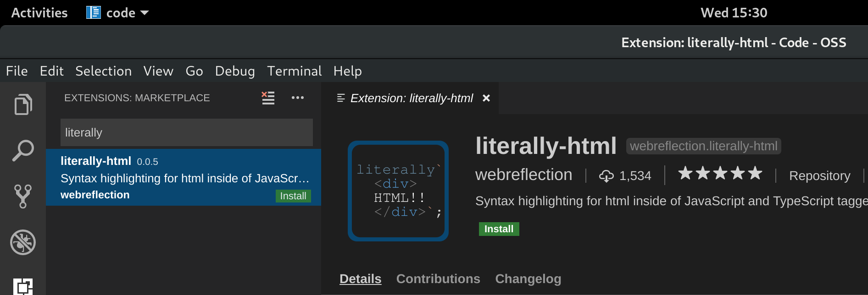Switch to the Contributions tab
The height and width of the screenshot is (295, 868).
pos(438,279)
